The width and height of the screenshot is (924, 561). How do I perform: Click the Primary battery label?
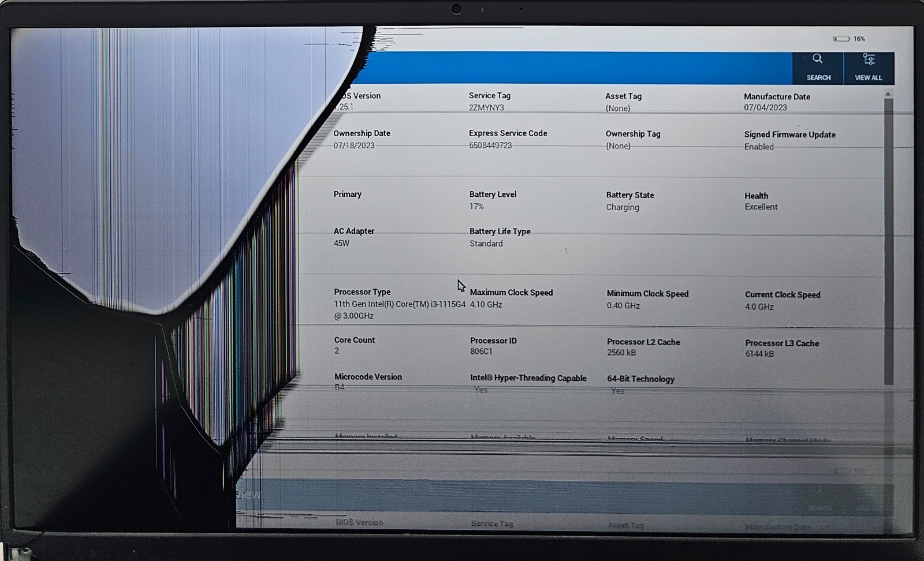pos(348,194)
